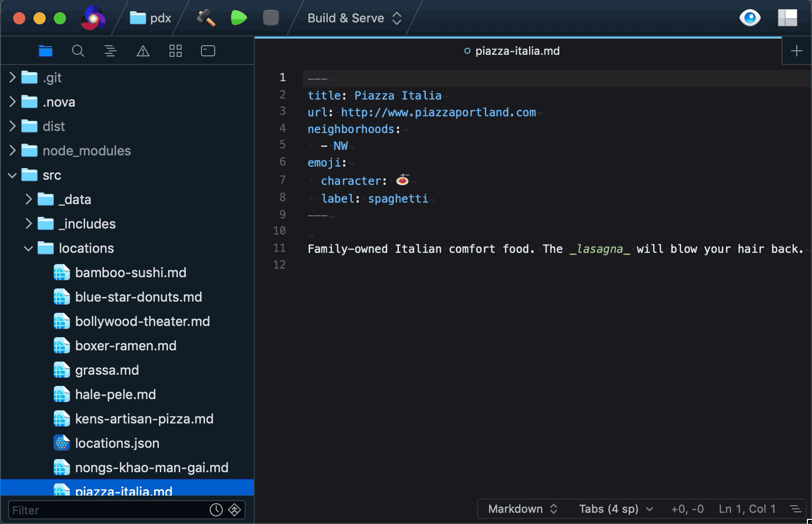Select piazza-italia.md in the sidebar

pos(127,487)
